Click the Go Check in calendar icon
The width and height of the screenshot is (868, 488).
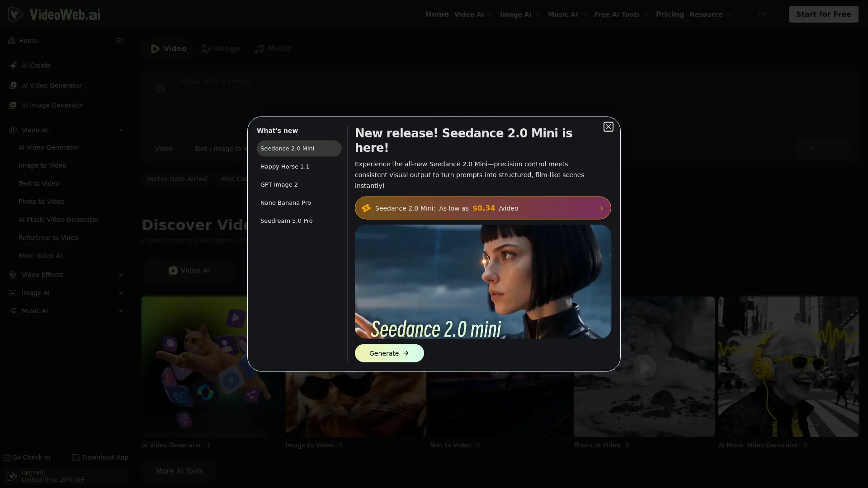pos(7,457)
